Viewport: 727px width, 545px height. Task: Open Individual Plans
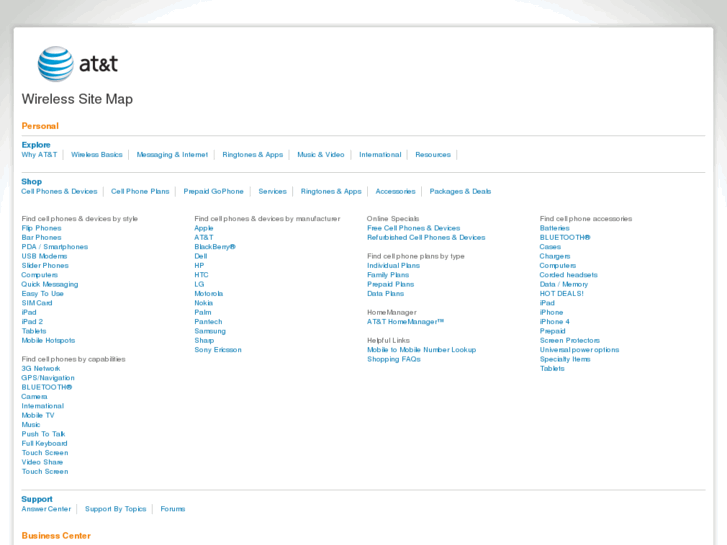393,265
